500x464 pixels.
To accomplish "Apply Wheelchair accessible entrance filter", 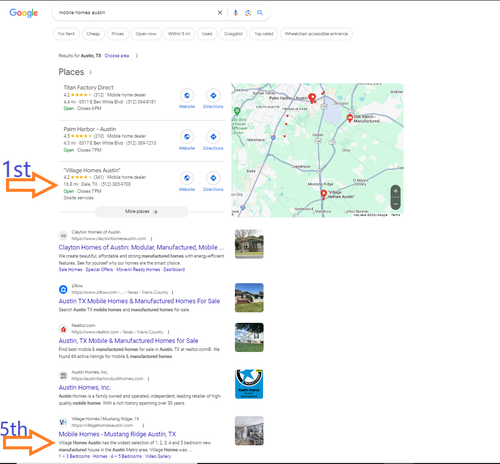I will point(316,34).
